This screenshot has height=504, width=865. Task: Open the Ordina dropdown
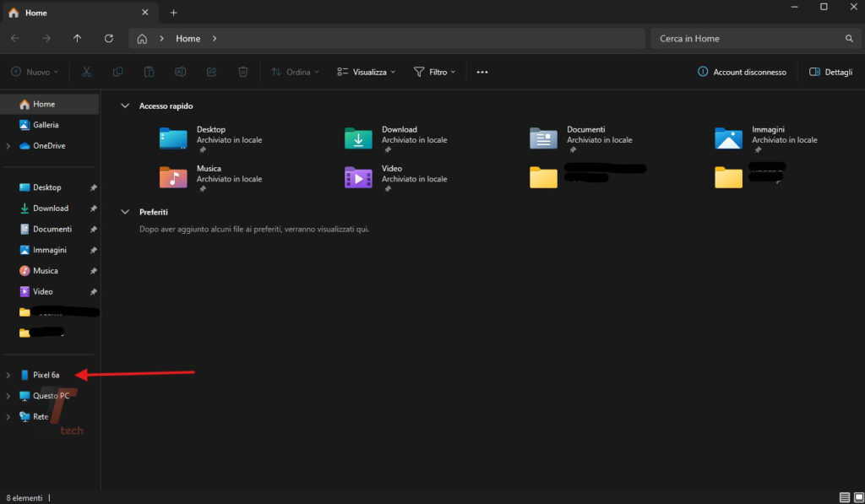[295, 72]
